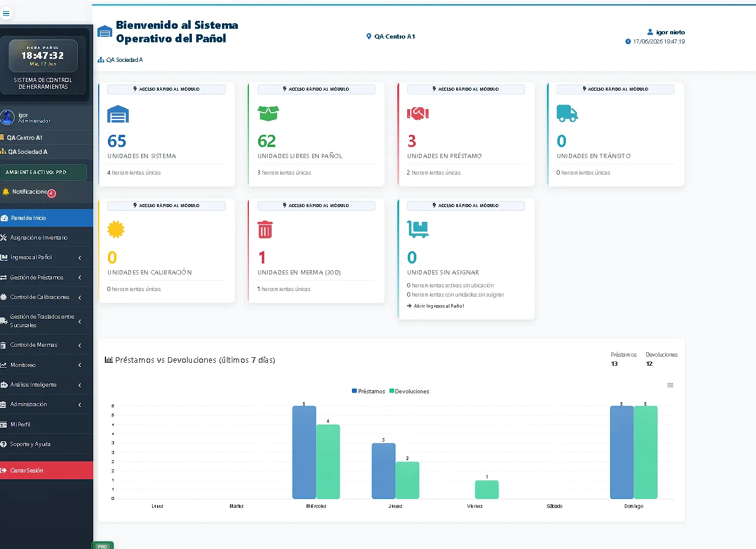
Task: Click Acceso Rápido al Módulo on Unidades en Tránsito card
Action: 616,89
